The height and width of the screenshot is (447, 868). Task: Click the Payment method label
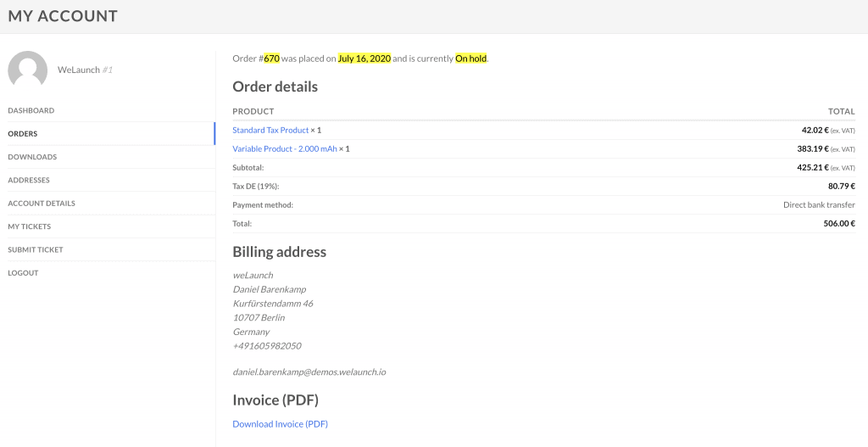pyautogui.click(x=263, y=205)
